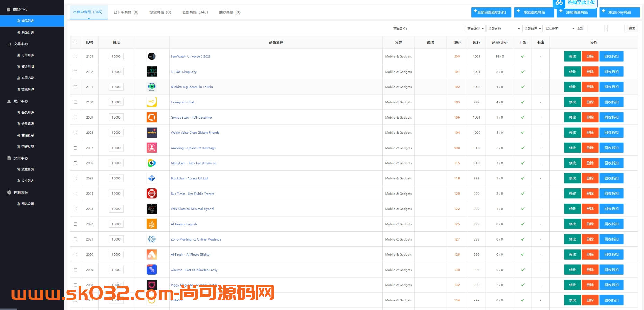Click the Blinkist product icon

[152, 87]
